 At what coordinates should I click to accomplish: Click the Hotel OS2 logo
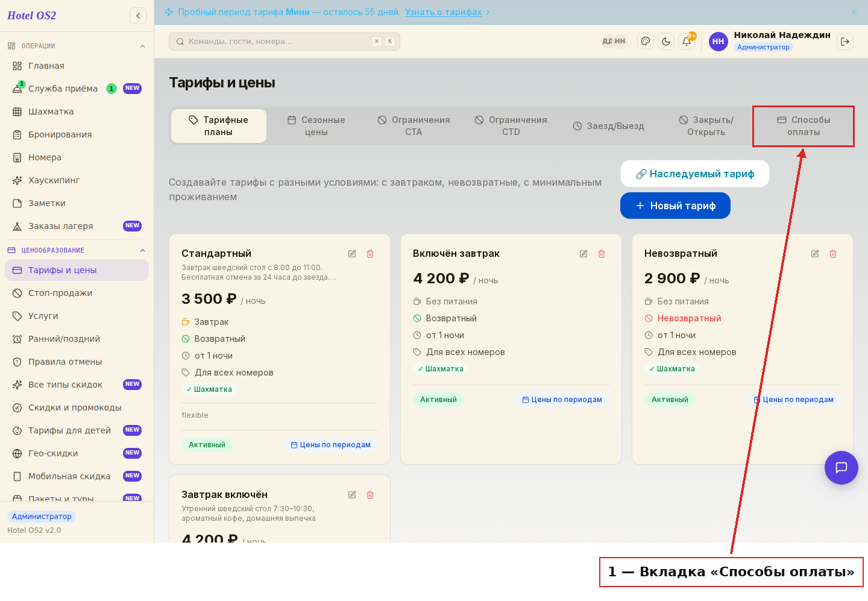coord(31,16)
